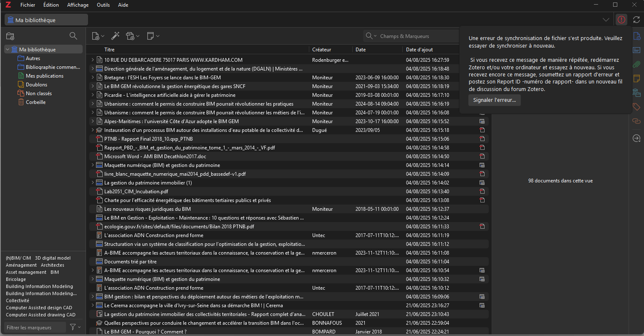The width and height of the screenshot is (644, 336).
Task: Click attachment icon in Lab2051_CIM_Incubation.pdf row
Action: click(482, 191)
